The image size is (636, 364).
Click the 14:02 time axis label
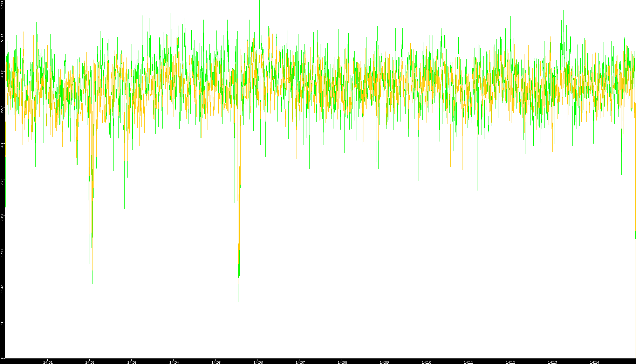(90, 362)
